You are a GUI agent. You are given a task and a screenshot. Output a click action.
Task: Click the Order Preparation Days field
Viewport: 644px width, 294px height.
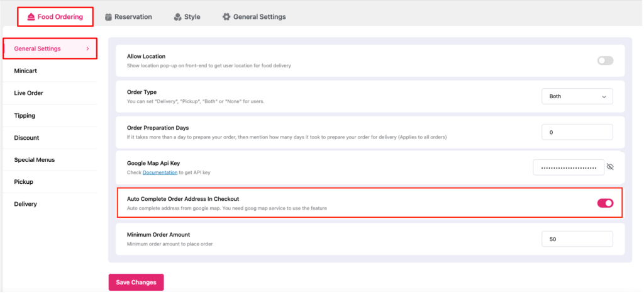click(577, 132)
